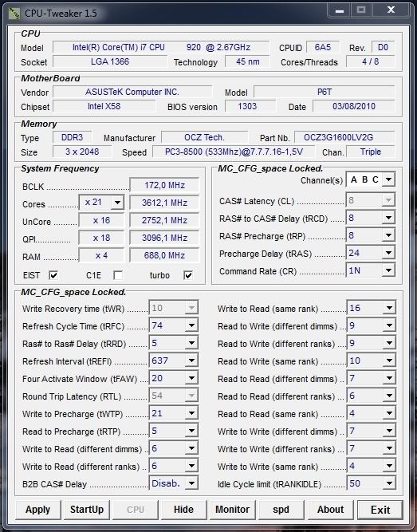Image resolution: width=417 pixels, height=532 pixels.
Task: Click the CPUID 6A5 value
Action: pos(323,47)
